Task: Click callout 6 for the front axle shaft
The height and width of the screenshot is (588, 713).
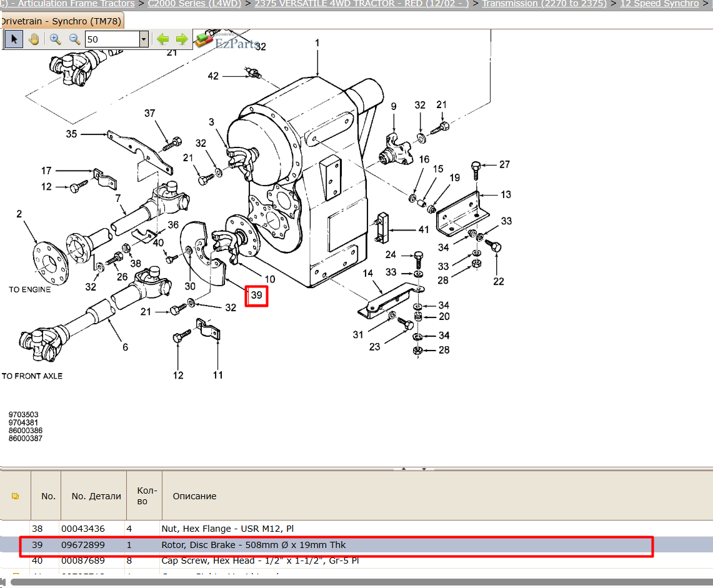Action: [x=126, y=347]
